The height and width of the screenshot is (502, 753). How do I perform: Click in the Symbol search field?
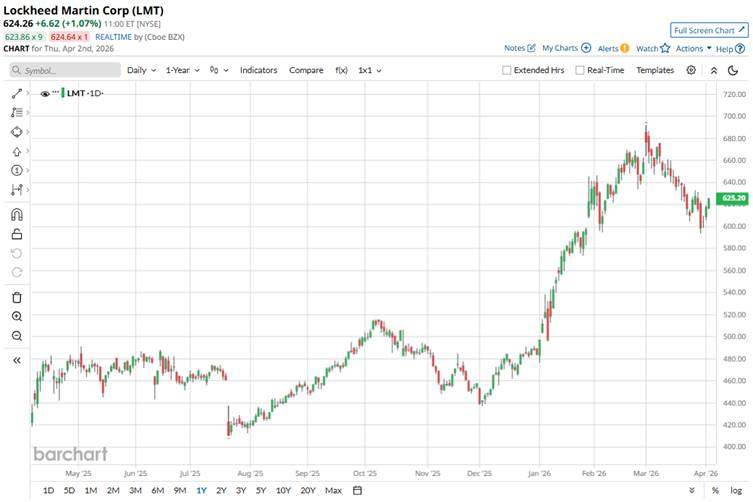(x=65, y=70)
